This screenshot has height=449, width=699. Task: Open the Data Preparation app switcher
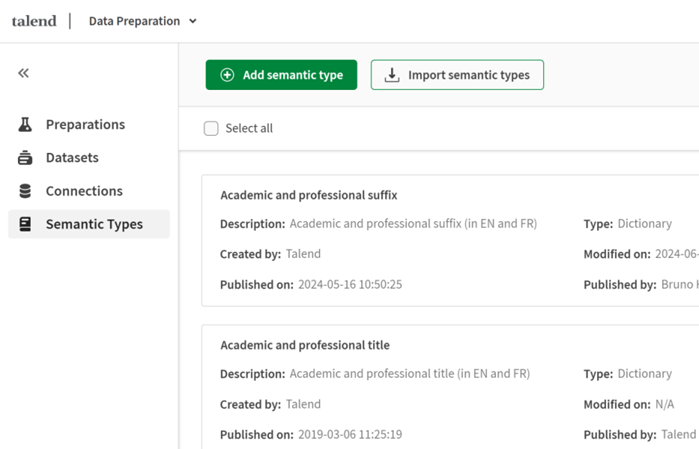(x=135, y=21)
